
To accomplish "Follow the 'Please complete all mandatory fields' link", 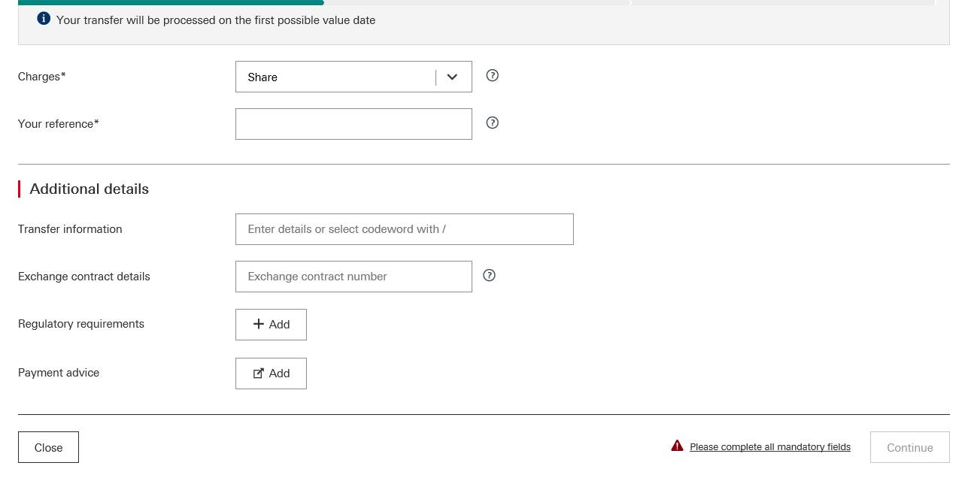I will (769, 447).
